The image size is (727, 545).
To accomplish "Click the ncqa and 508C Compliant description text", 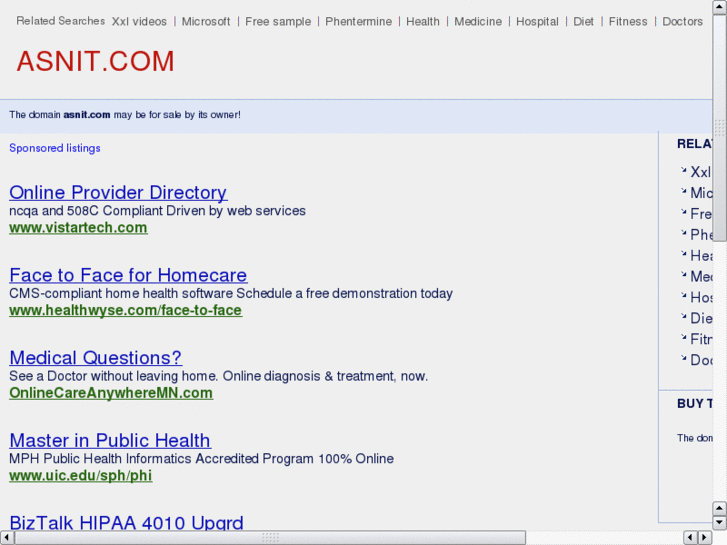I will click(157, 211).
